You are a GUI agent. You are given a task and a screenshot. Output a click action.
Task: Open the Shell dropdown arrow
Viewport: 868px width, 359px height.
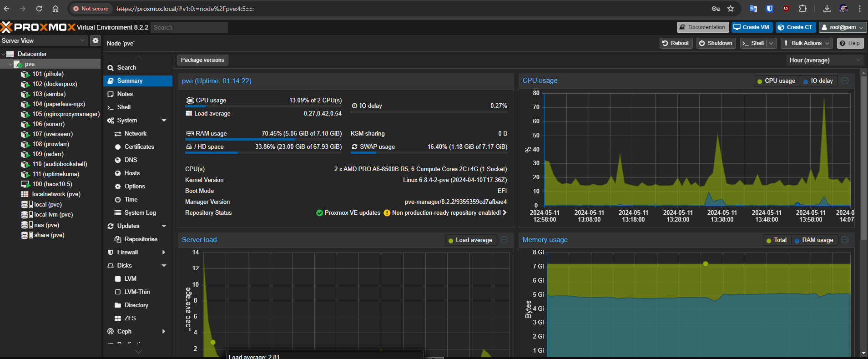(x=771, y=43)
